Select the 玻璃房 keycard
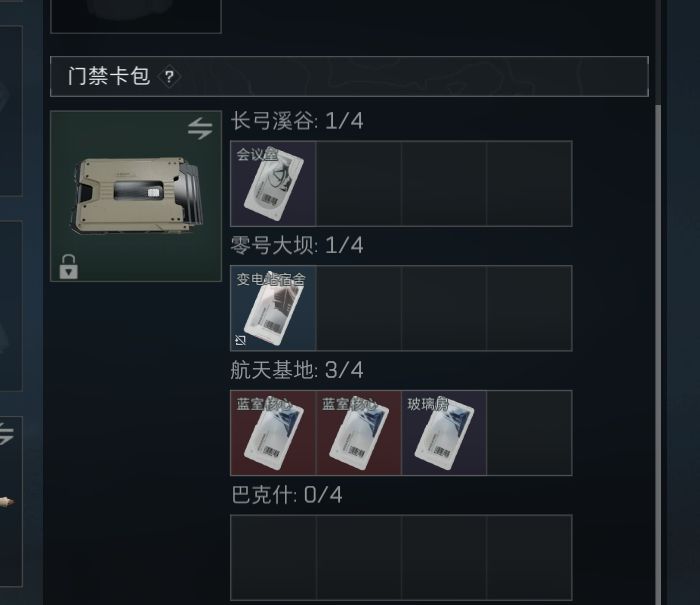The height and width of the screenshot is (605, 700). pyautogui.click(x=444, y=433)
